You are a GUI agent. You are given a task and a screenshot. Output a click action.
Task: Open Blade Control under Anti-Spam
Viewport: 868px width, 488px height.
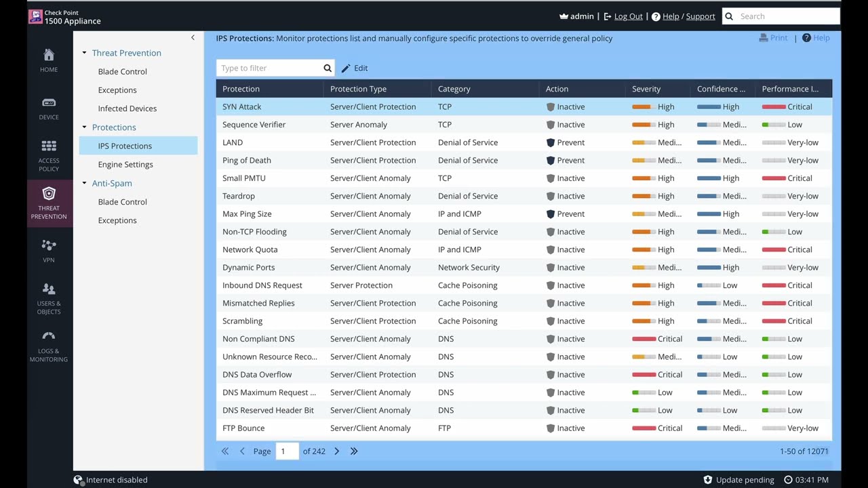123,202
